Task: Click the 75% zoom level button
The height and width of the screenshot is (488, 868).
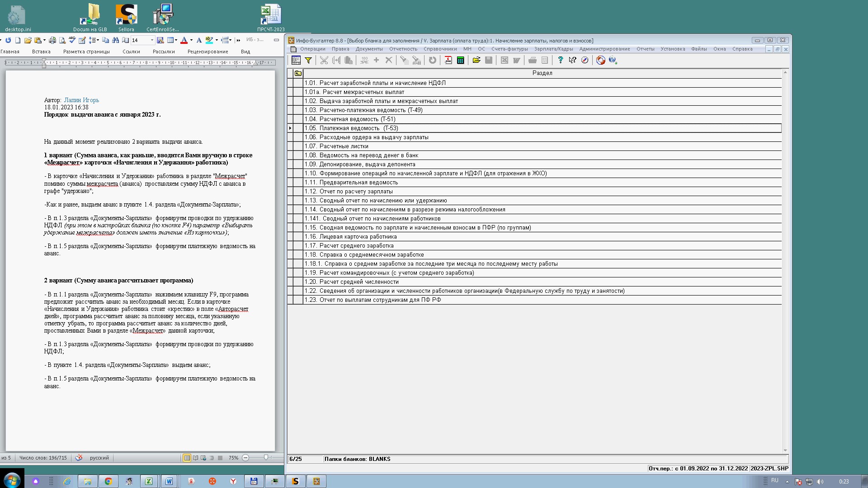Action: coord(233,458)
